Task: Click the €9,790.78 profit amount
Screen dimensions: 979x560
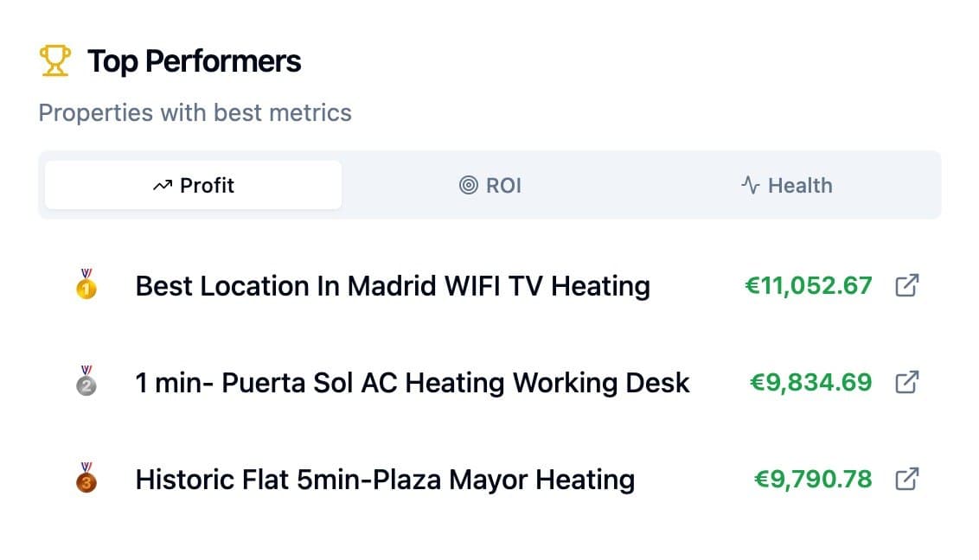Action: (x=813, y=479)
